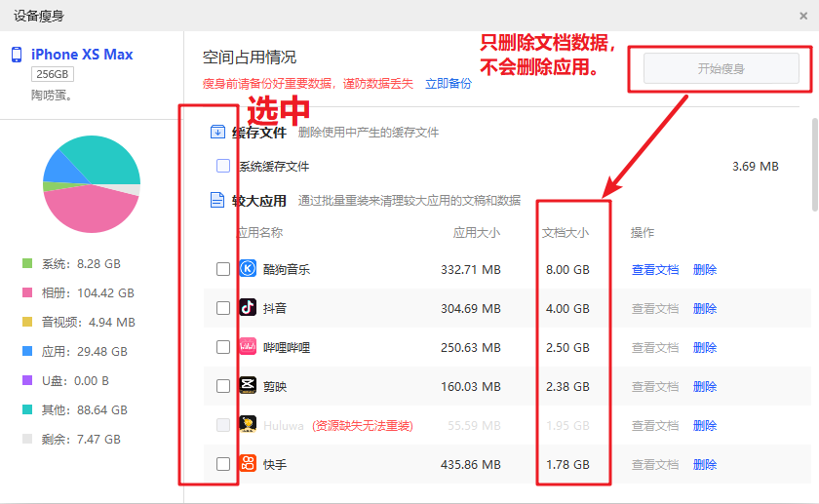Click 删除 in the 抖音 row
Screen dimensions: 819x504
tap(705, 309)
